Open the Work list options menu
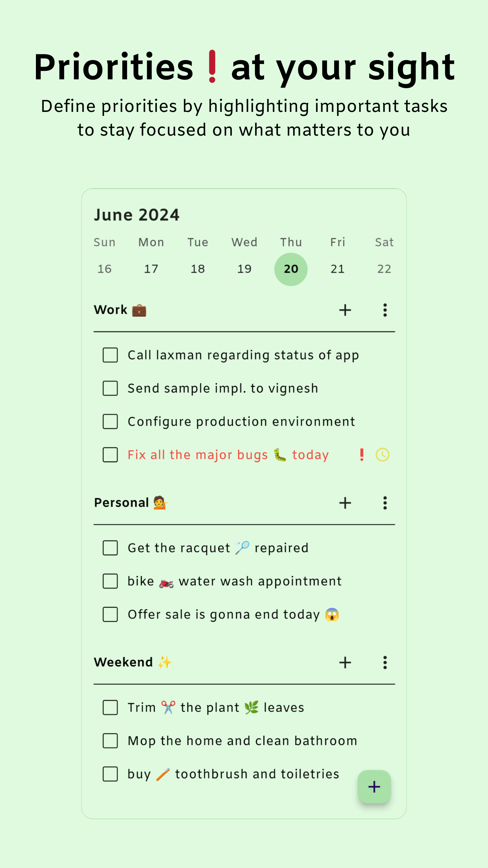 coord(385,310)
